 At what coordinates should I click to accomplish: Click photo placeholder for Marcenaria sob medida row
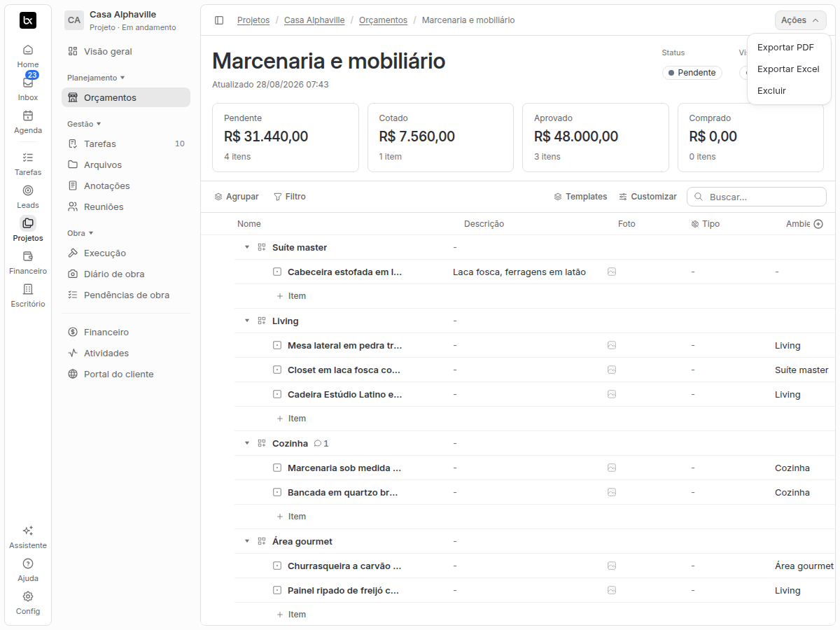(612, 468)
